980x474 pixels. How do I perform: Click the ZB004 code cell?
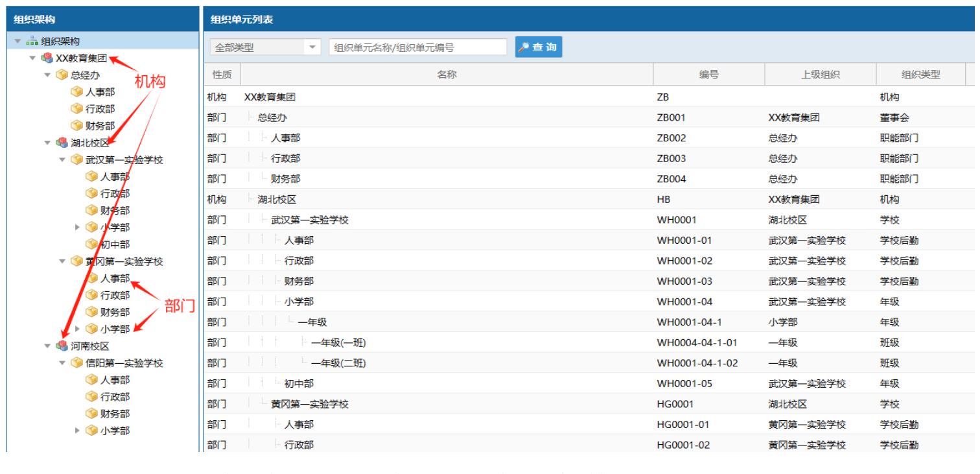(709, 179)
